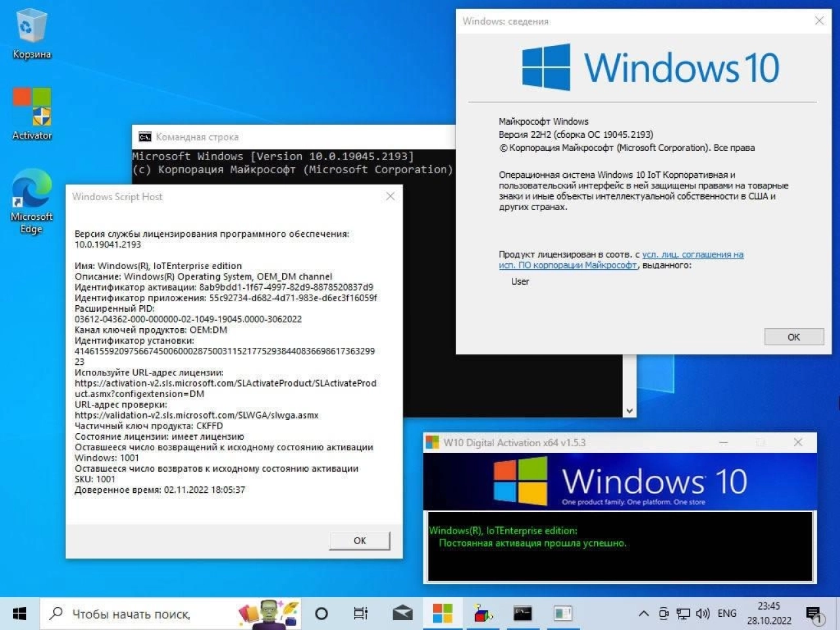
Task: Close the W10 Digital Activation window
Action: pos(798,442)
